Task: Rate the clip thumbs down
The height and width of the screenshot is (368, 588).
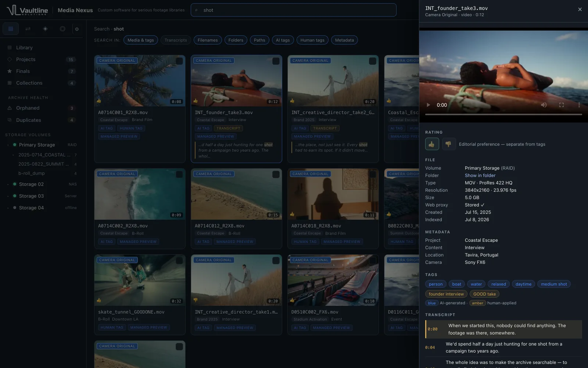Action: point(449,144)
